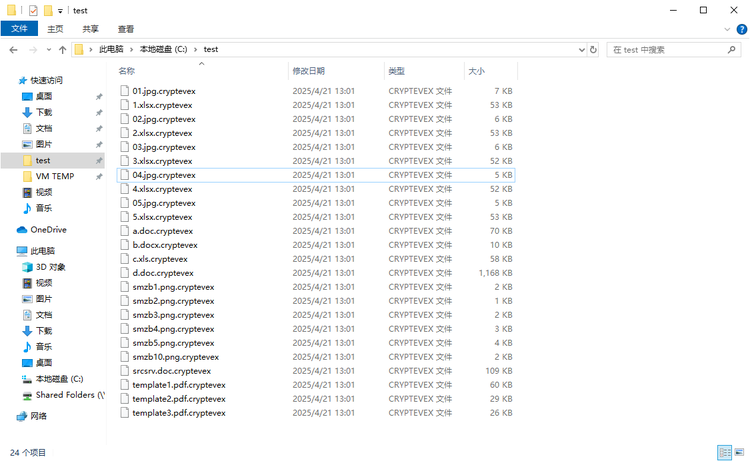The height and width of the screenshot is (461, 750).
Task: Select file icon of template1.pdf.cryptevex
Action: 124,384
